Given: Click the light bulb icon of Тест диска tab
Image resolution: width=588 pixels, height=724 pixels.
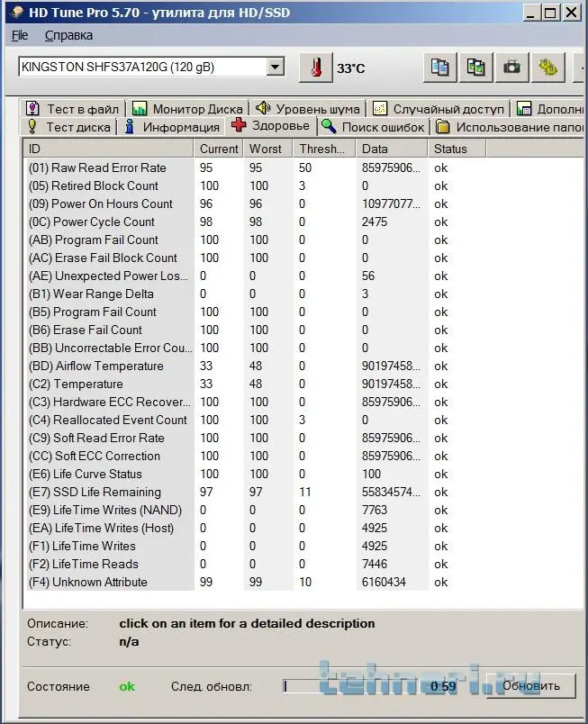Looking at the screenshot, I should (32, 126).
